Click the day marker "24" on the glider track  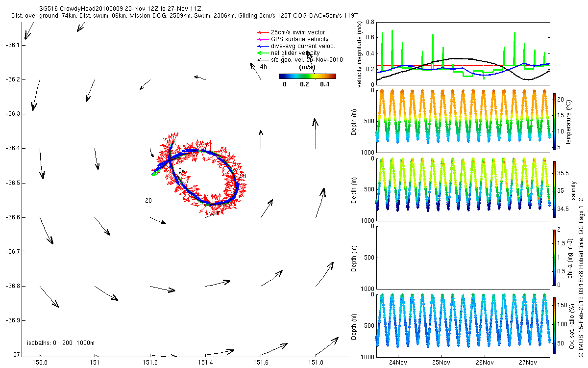(x=181, y=170)
